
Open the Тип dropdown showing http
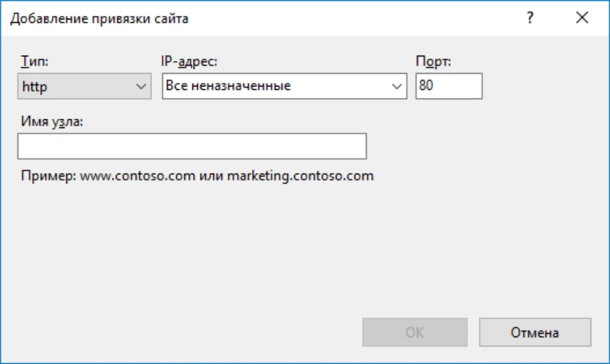point(84,86)
